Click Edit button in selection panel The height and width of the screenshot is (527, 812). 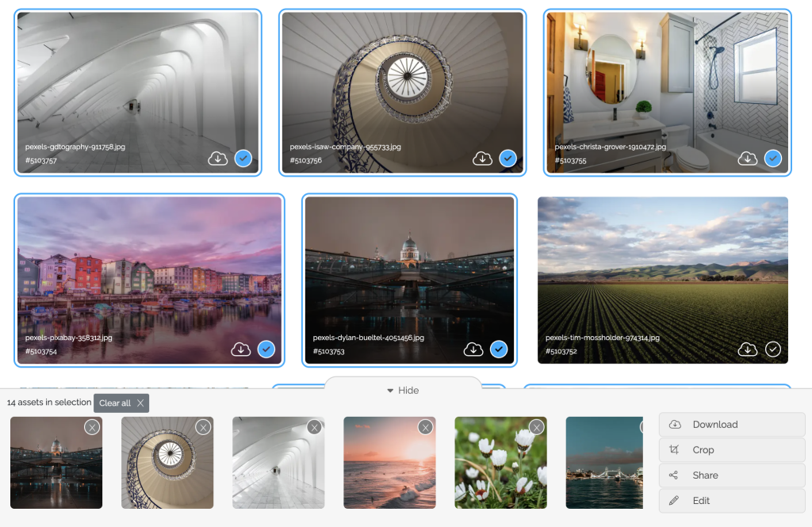732,501
